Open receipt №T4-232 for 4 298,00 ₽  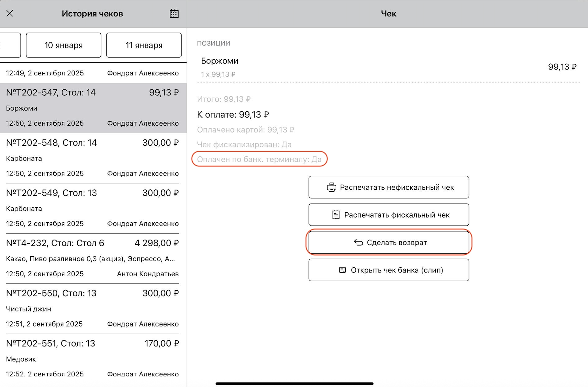tap(92, 258)
